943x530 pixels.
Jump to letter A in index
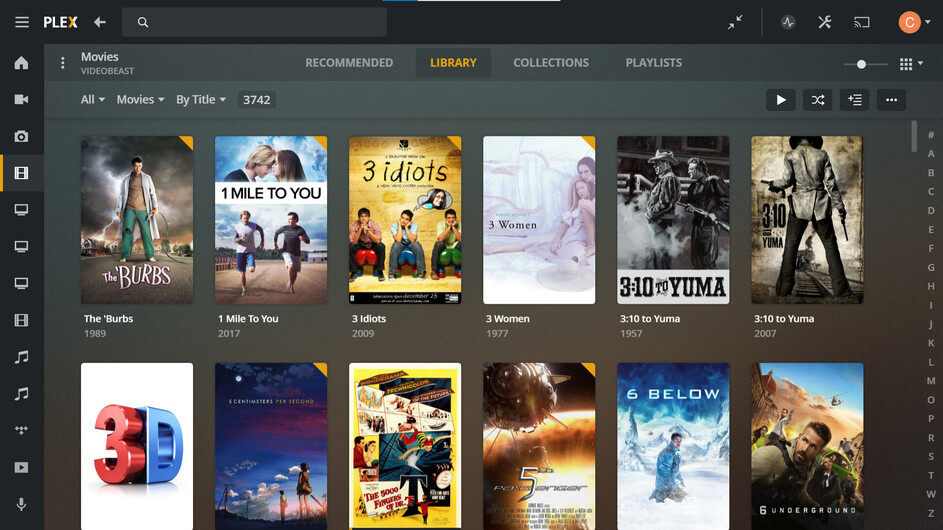click(931, 154)
